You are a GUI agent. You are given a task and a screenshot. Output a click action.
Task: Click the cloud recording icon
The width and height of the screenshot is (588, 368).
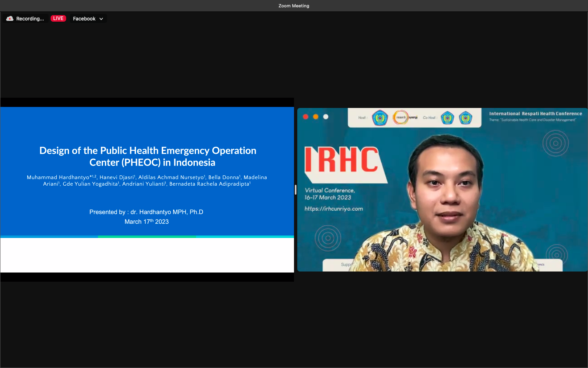pos(10,19)
